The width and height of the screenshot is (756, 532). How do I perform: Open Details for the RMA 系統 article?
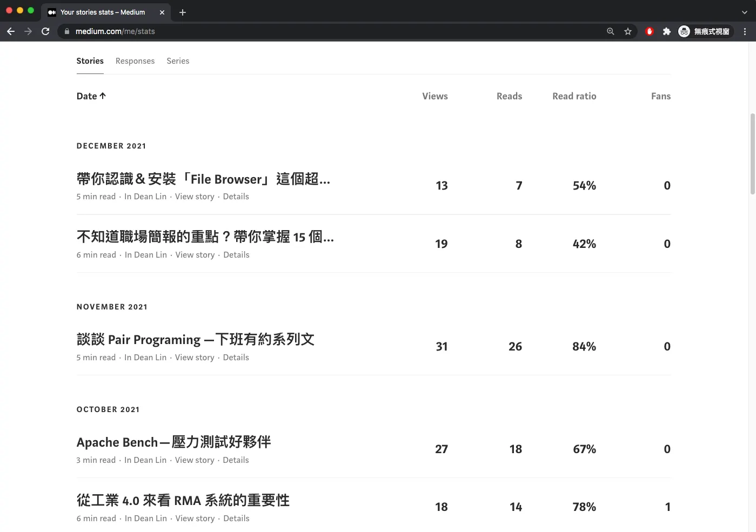pyautogui.click(x=237, y=518)
